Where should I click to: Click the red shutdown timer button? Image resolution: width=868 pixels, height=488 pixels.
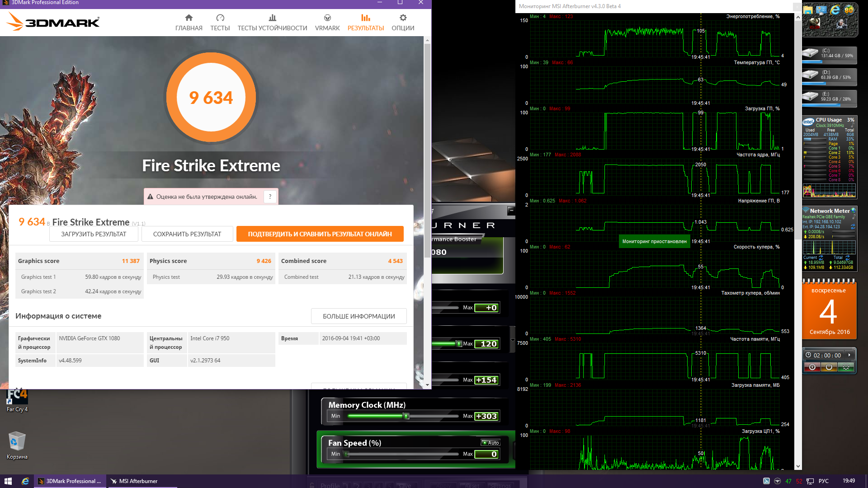click(x=812, y=367)
